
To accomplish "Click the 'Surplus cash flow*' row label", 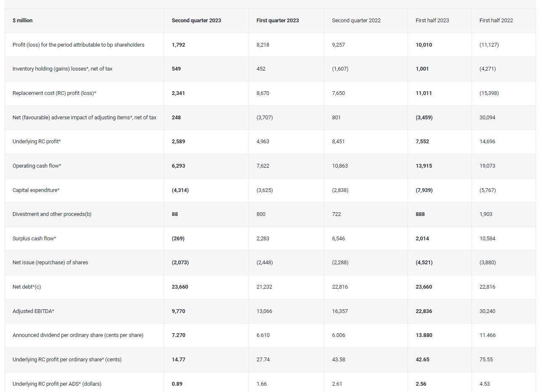I will (x=34, y=239).
